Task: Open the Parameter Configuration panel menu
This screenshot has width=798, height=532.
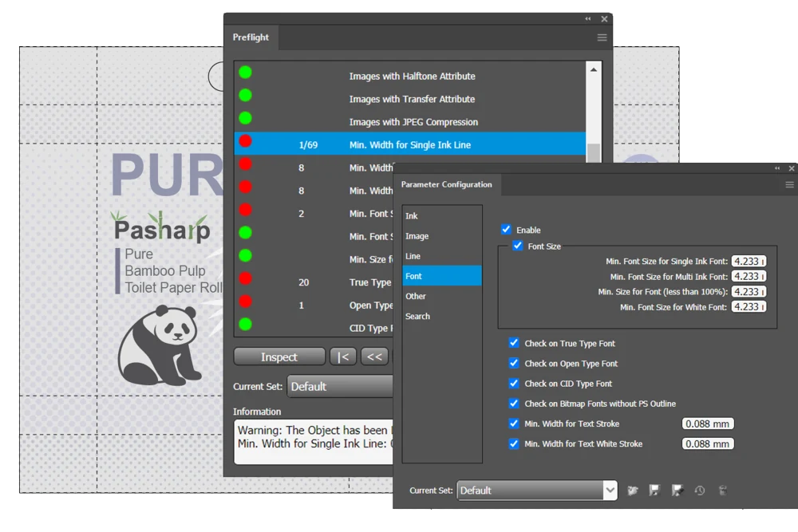Action: 789,185
